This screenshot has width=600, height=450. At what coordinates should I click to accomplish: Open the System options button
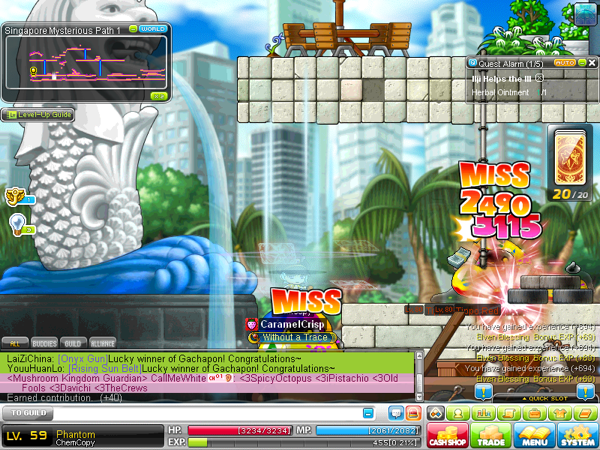tap(578, 435)
